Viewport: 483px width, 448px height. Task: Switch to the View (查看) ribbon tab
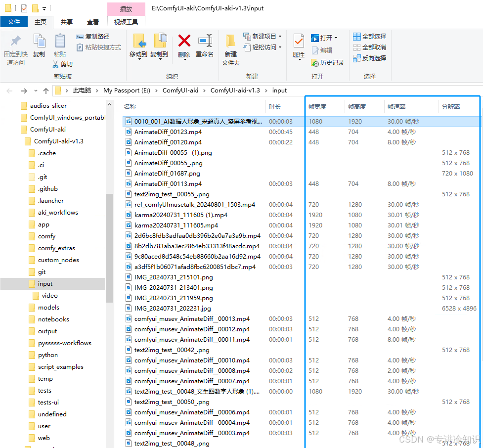point(93,22)
